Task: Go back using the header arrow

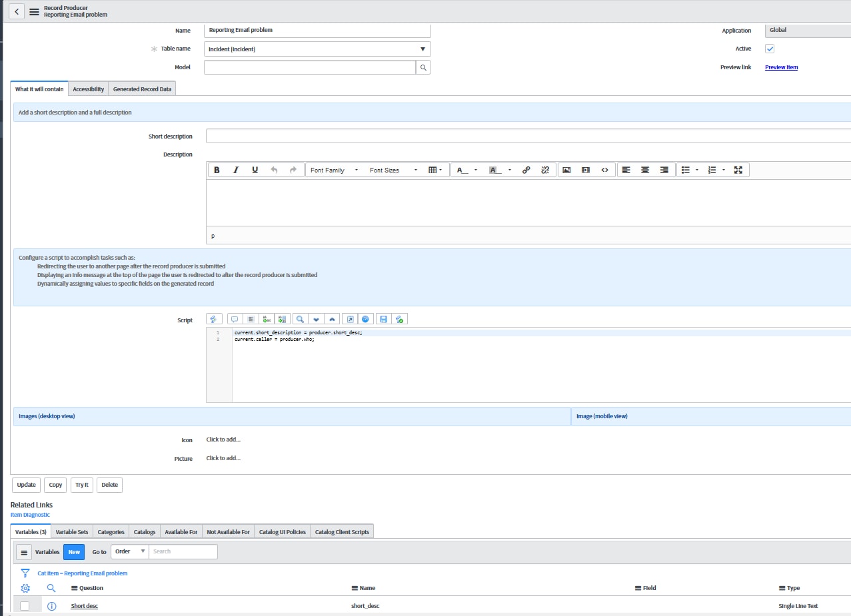Action: (16, 11)
